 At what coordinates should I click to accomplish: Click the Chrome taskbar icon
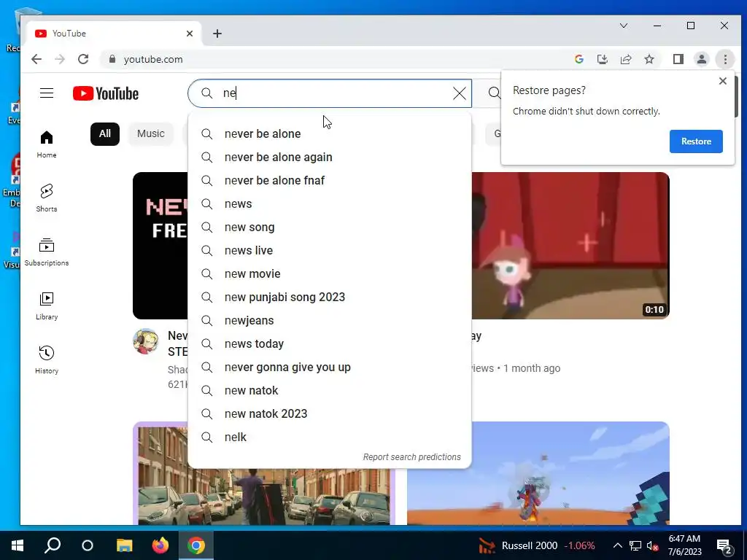pyautogui.click(x=196, y=545)
